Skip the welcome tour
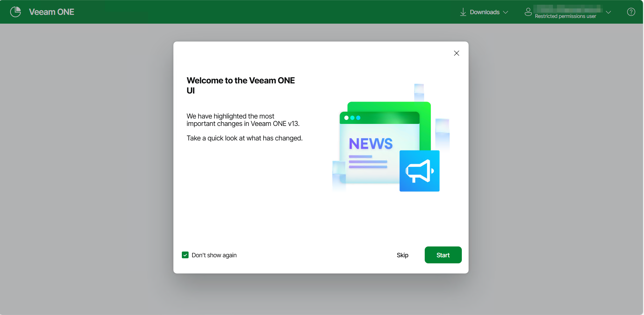644x315 pixels. pos(402,255)
